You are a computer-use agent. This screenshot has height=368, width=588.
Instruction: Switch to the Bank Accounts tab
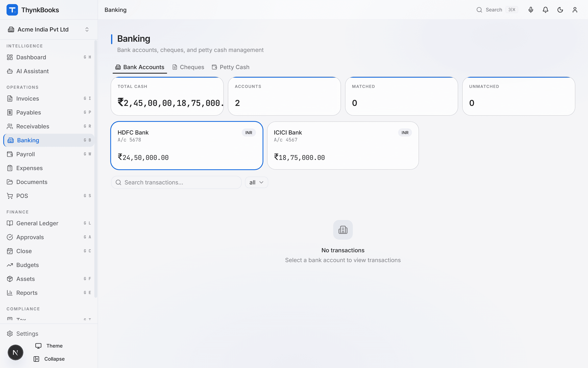click(140, 67)
